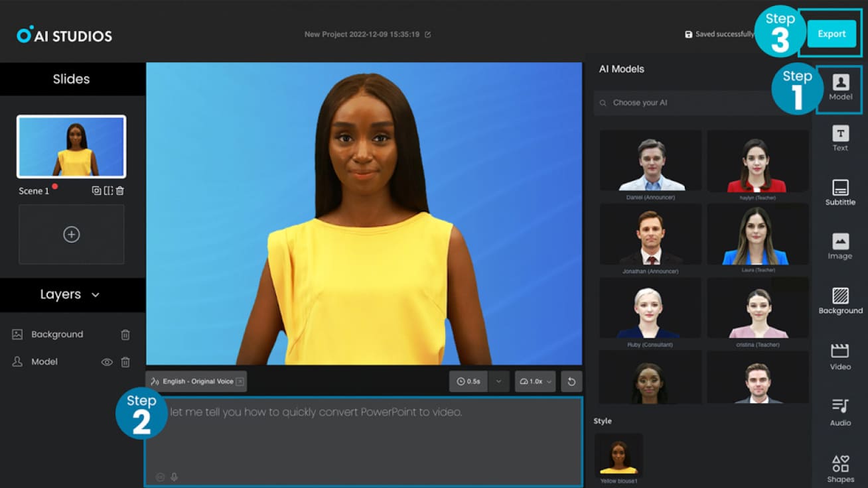Open the 1.0x speech speed dropdown
The width and height of the screenshot is (868, 488).
(549, 381)
